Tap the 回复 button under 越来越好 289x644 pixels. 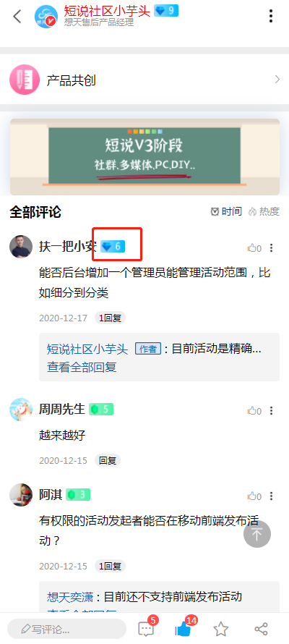(x=108, y=460)
